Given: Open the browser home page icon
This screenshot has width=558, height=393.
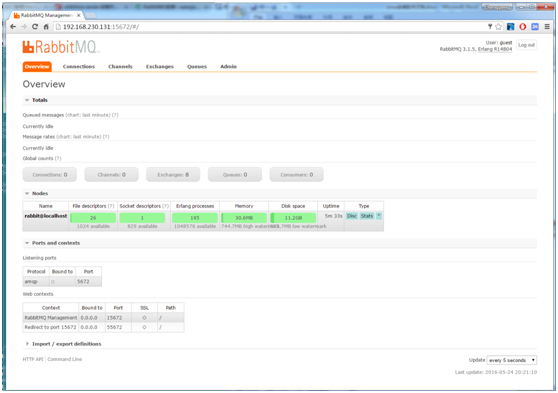Looking at the screenshot, I should coord(46,27).
